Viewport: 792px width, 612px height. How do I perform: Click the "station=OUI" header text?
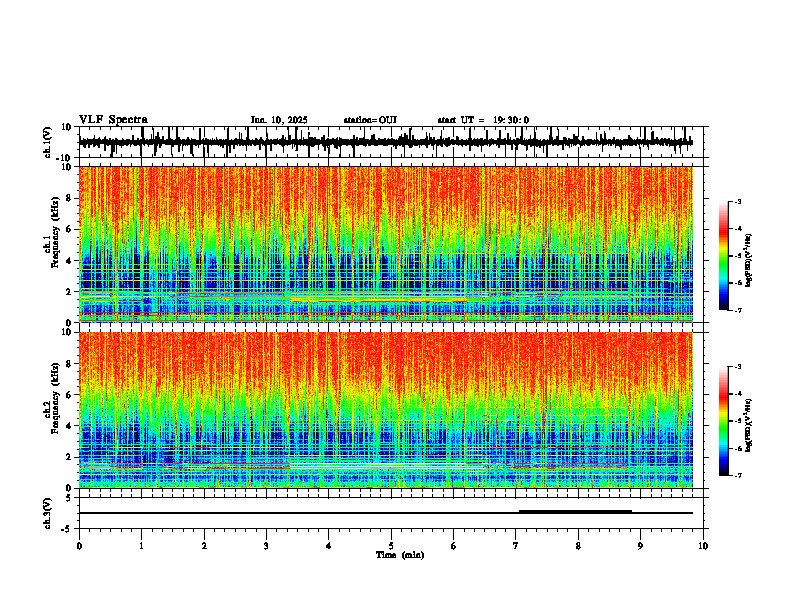pyautogui.click(x=370, y=120)
